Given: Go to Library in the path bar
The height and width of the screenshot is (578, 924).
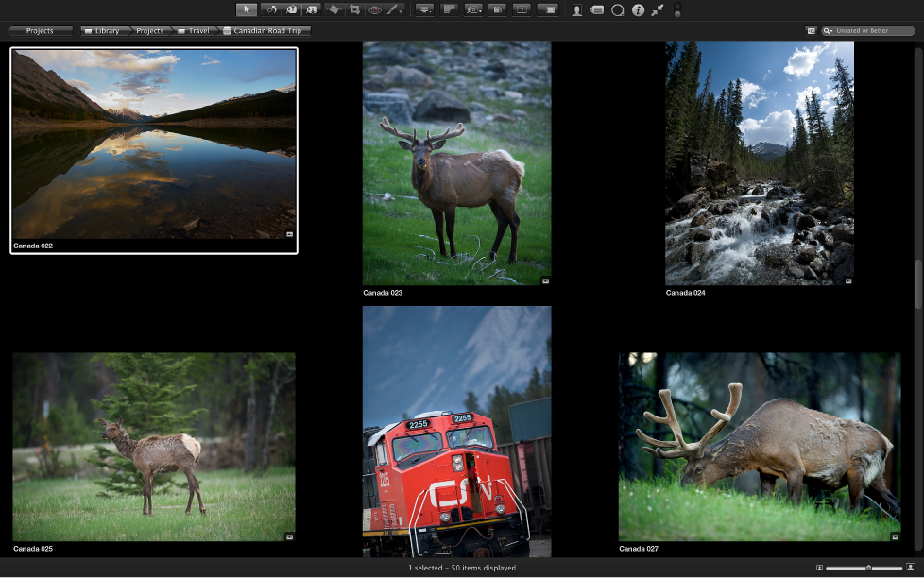Looking at the screenshot, I should tap(102, 31).
